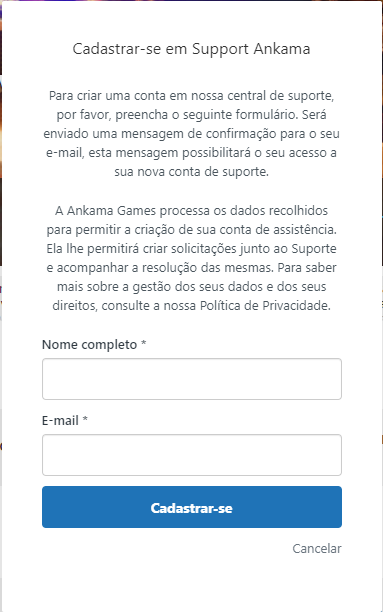Open the Política de Privacidade text
Image resolution: width=383 pixels, height=612 pixels.
tap(265, 305)
